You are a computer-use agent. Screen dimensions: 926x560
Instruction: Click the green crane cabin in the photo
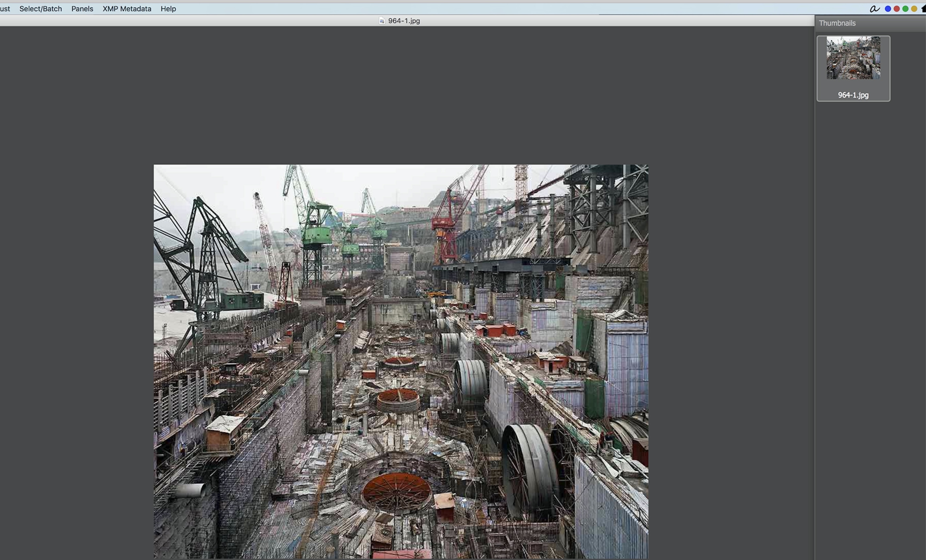[x=318, y=235]
